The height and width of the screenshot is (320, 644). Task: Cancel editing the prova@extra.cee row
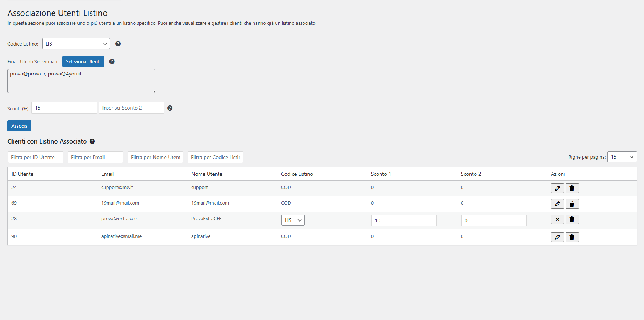tap(557, 219)
